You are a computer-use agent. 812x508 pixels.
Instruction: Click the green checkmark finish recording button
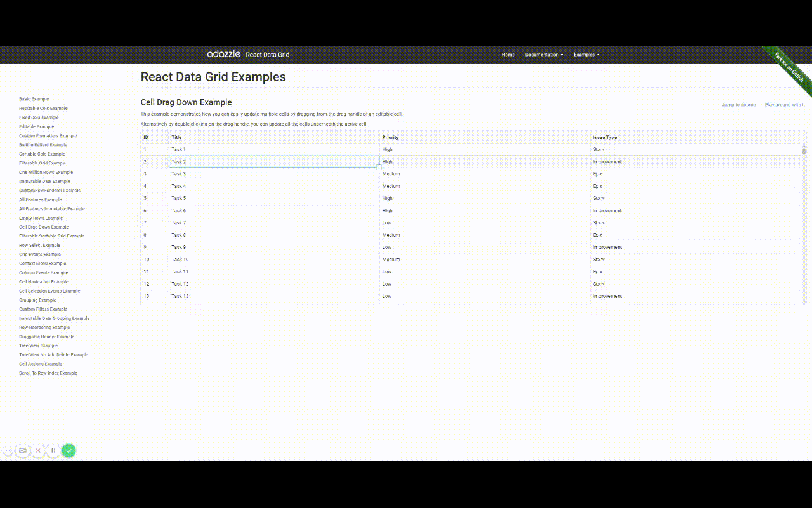point(69,450)
